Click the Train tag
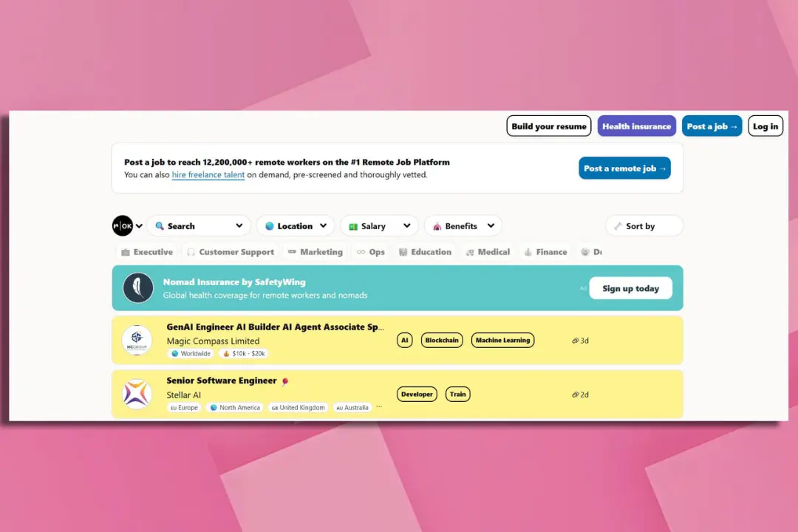 coord(457,394)
